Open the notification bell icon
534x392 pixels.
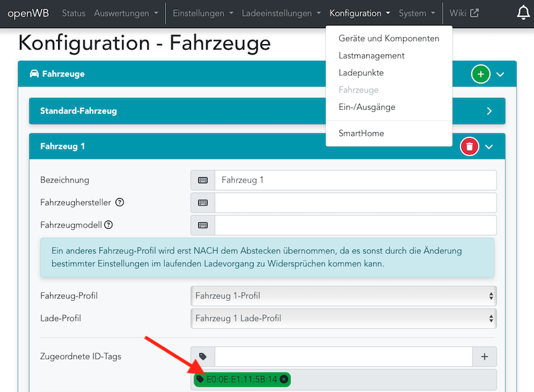(x=524, y=13)
